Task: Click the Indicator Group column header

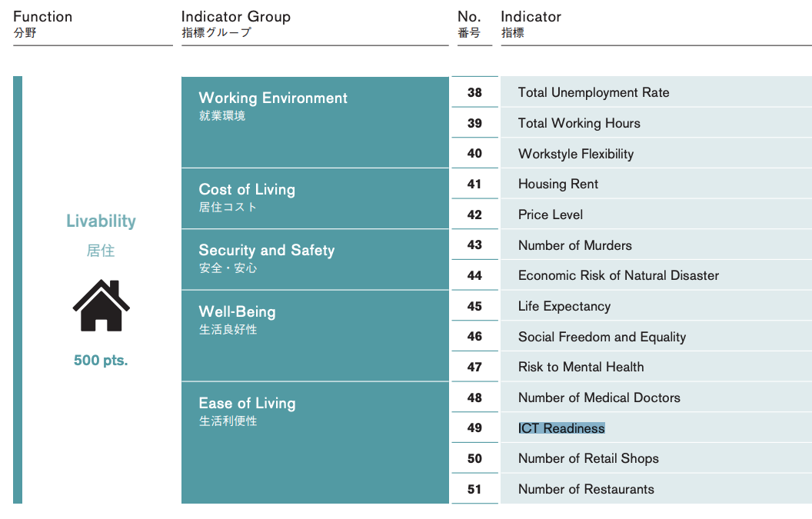Action: click(236, 17)
